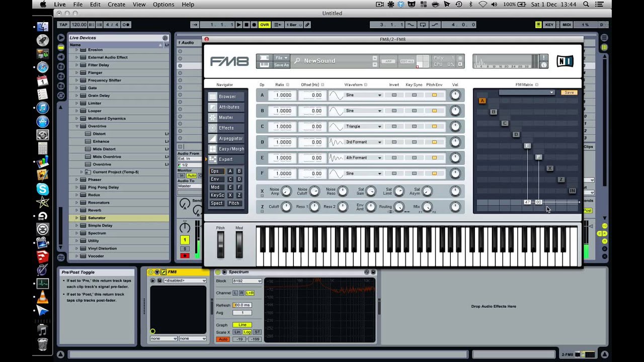Viewport: 644px width, 362px height.
Task: Click Ableton transport Stop button
Action: pos(246,25)
